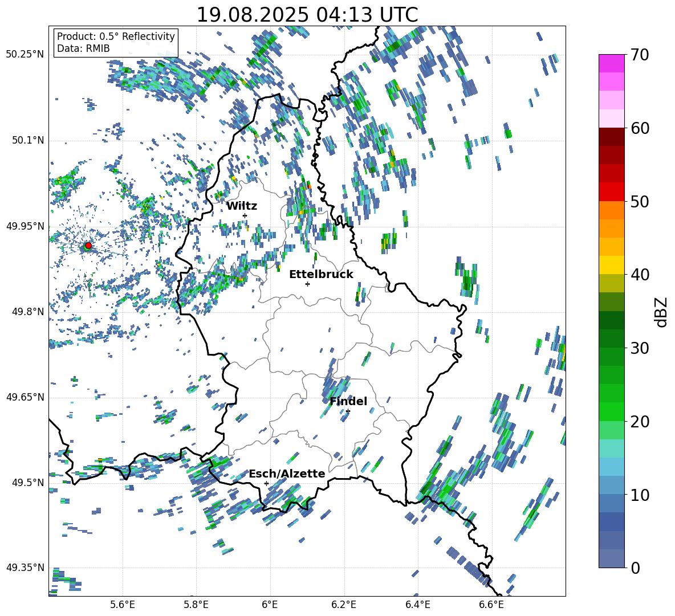675x616 pixels.
Task: Click the colorbar tick label 30
Action: pyautogui.click(x=640, y=348)
